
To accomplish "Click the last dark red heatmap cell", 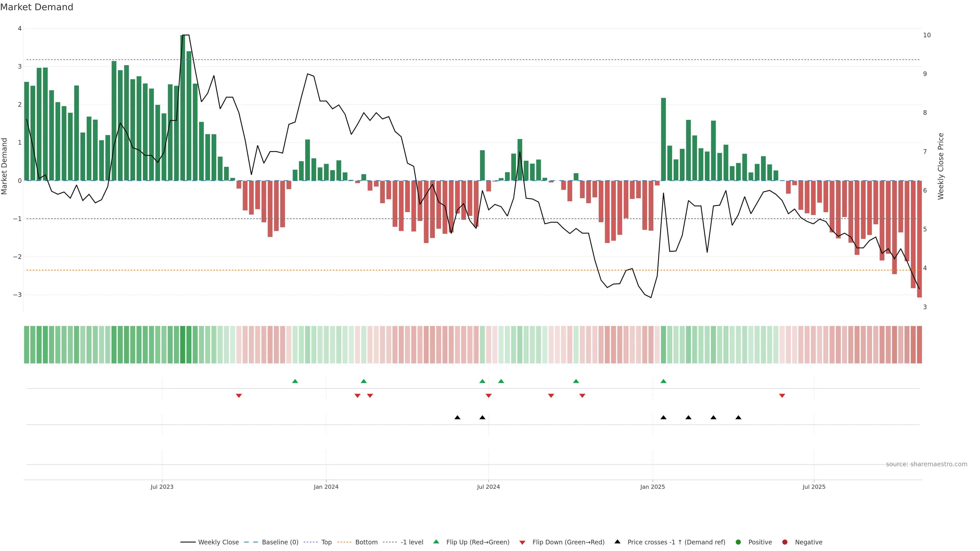I will (919, 345).
